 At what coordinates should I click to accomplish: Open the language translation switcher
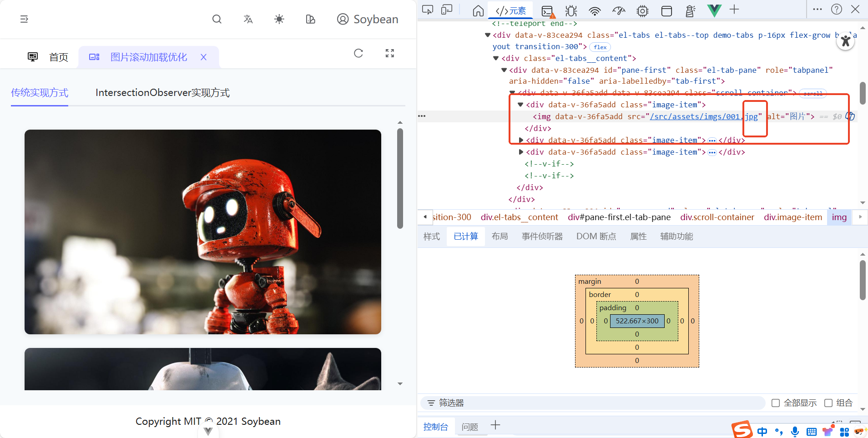pyautogui.click(x=248, y=19)
